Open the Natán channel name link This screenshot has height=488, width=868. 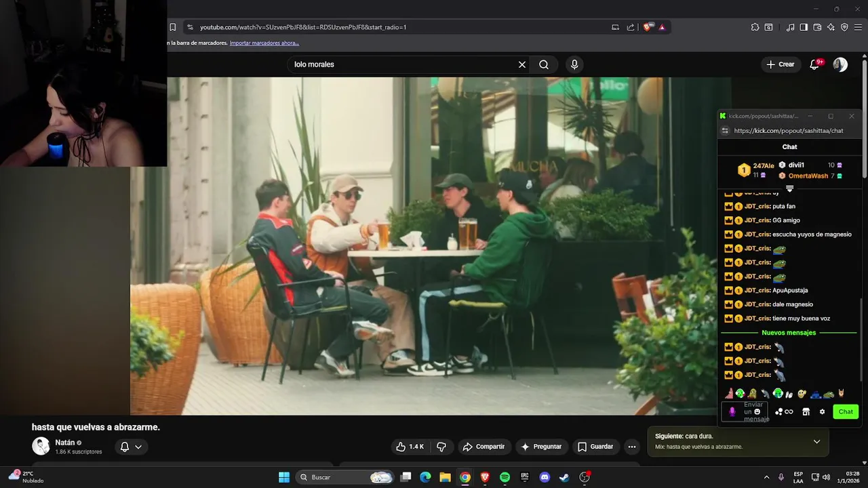click(x=65, y=443)
